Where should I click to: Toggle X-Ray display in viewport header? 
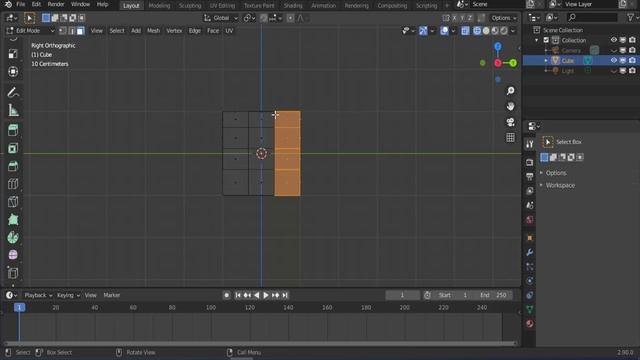point(465,31)
